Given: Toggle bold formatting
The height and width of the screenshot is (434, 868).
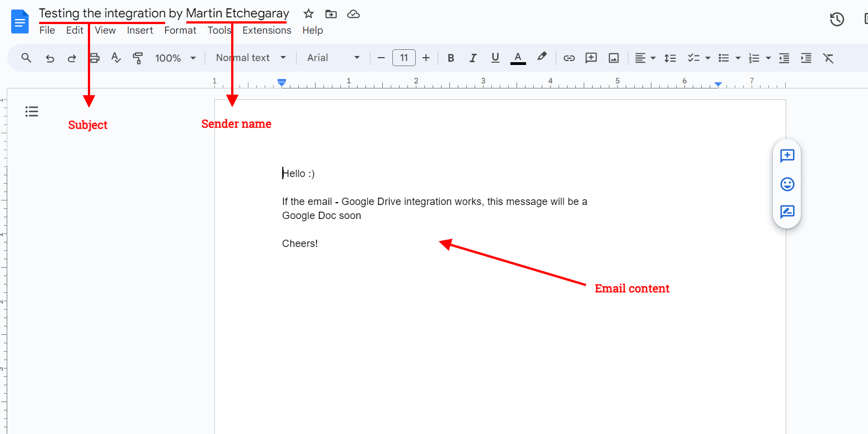Looking at the screenshot, I should click(451, 58).
